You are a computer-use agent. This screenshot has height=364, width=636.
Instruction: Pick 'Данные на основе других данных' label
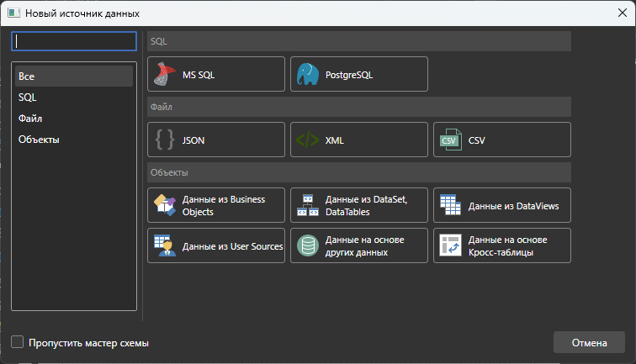coord(364,246)
